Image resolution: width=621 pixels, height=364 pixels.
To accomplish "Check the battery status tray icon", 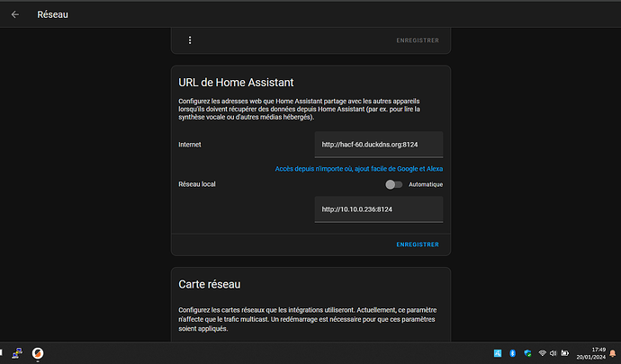I will 565,353.
